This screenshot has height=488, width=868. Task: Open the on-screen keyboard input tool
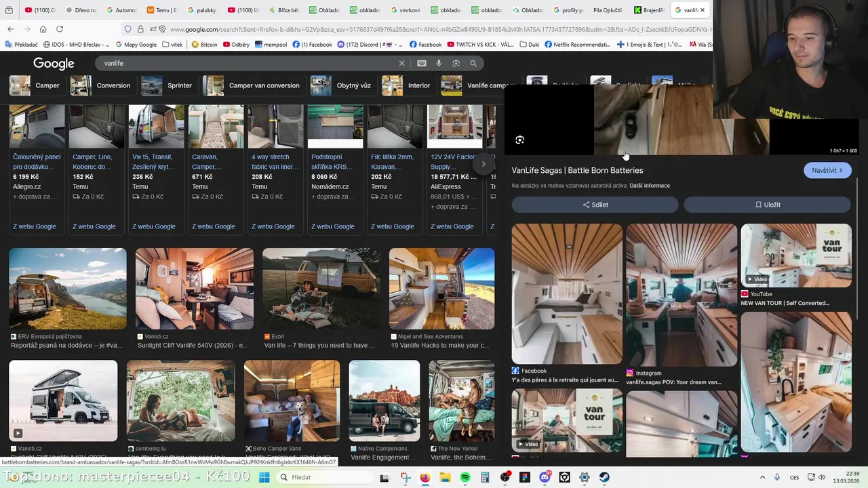[422, 63]
